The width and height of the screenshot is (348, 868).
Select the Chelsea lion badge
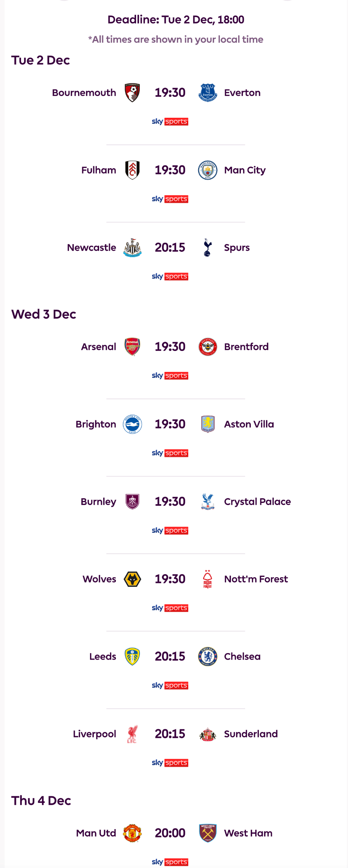208,657
